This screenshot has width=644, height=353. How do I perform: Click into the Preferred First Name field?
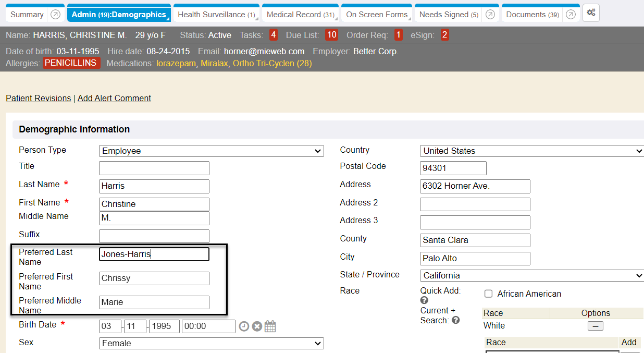click(154, 278)
